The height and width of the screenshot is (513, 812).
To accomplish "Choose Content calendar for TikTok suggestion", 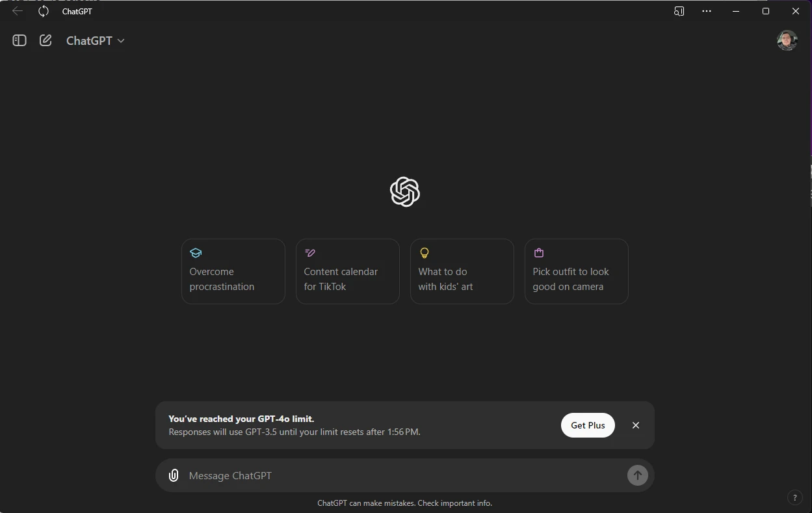I will click(x=348, y=271).
